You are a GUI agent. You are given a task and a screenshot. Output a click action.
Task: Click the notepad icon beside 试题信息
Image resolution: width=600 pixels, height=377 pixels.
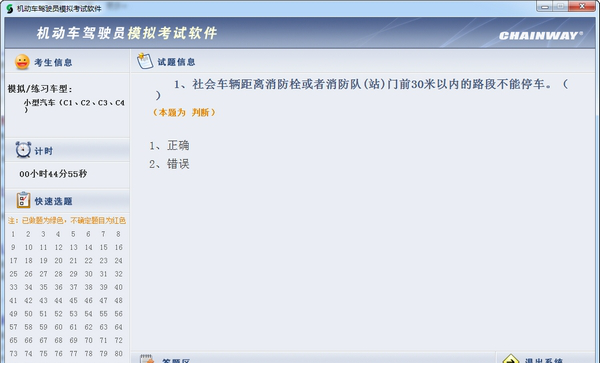coord(145,61)
